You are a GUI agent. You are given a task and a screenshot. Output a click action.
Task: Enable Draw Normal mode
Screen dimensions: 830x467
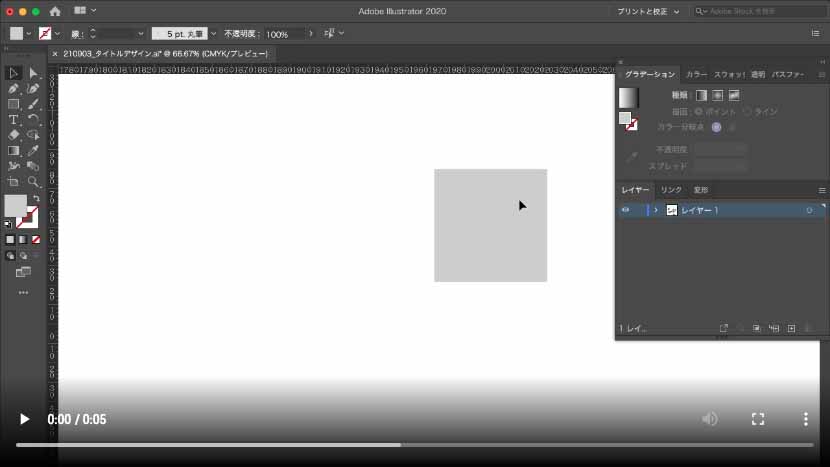pyautogui.click(x=10, y=256)
